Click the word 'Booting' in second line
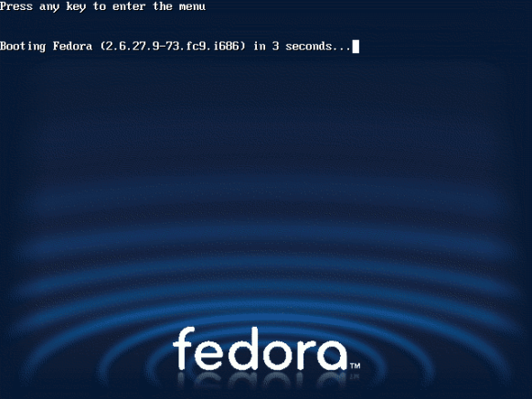 click(23, 47)
